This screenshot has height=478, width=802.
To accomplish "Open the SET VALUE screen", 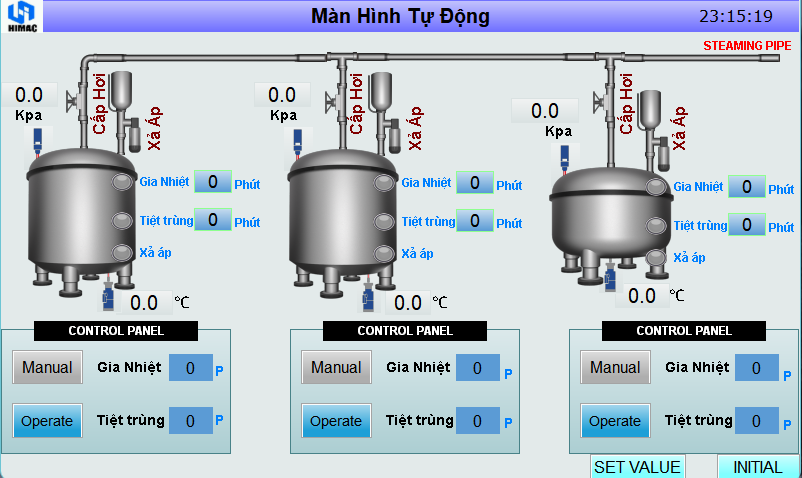I will pyautogui.click(x=637, y=467).
